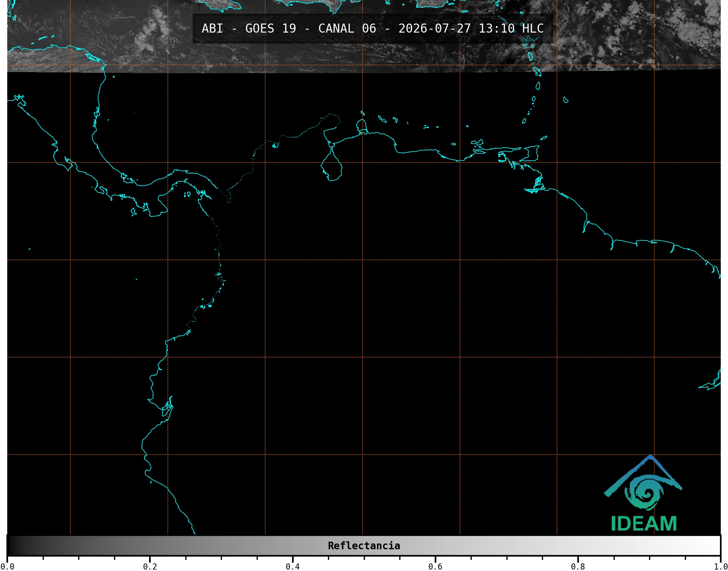Click the 0.2 colorbar tick label
Image resolution: width=728 pixels, height=571 pixels.
click(x=150, y=566)
